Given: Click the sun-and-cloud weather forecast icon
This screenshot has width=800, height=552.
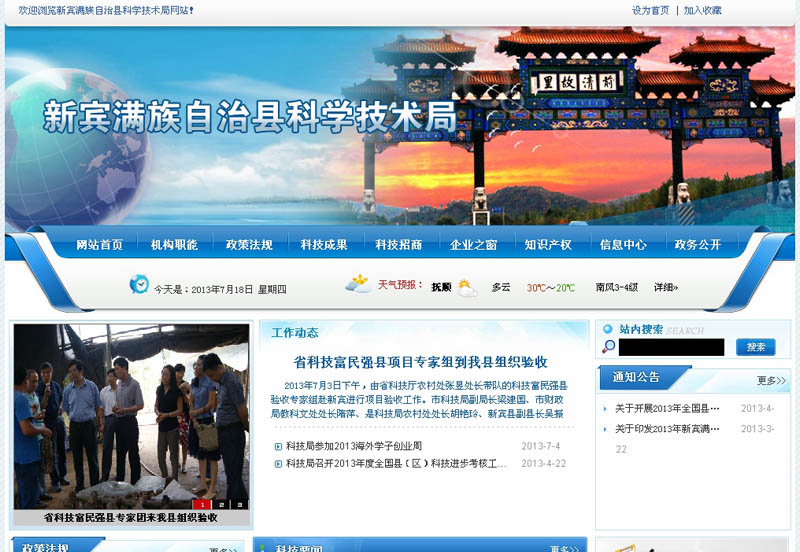Looking at the screenshot, I should click(358, 284).
